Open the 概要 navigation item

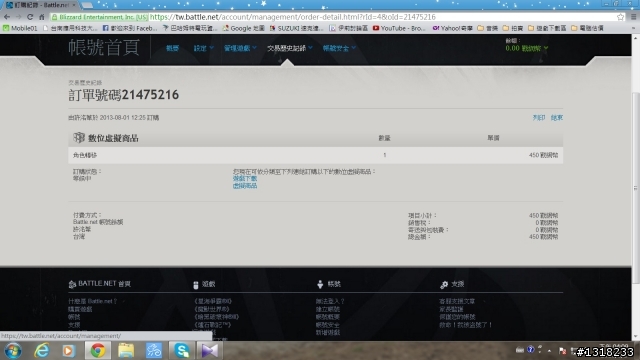[172, 48]
